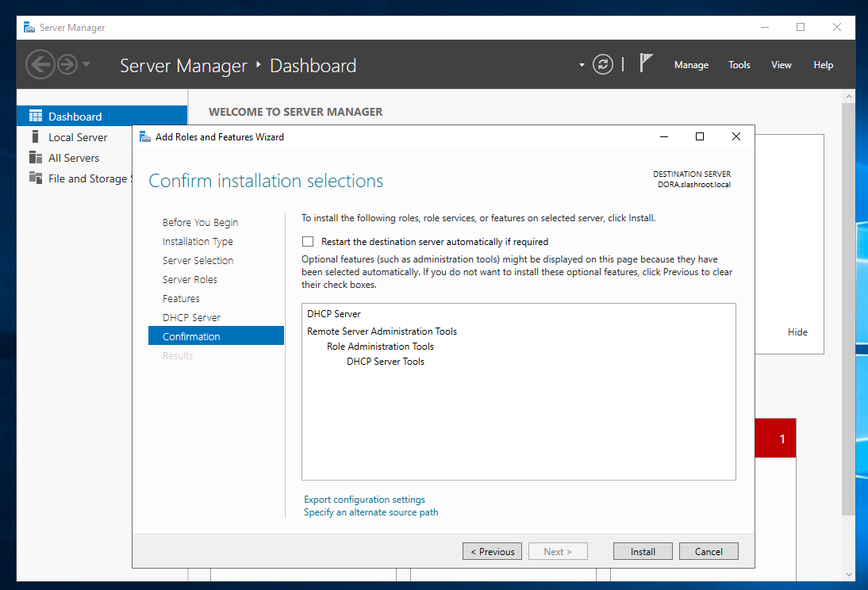Open the Tools menu
Screen dimensions: 868x590
[x=739, y=65]
